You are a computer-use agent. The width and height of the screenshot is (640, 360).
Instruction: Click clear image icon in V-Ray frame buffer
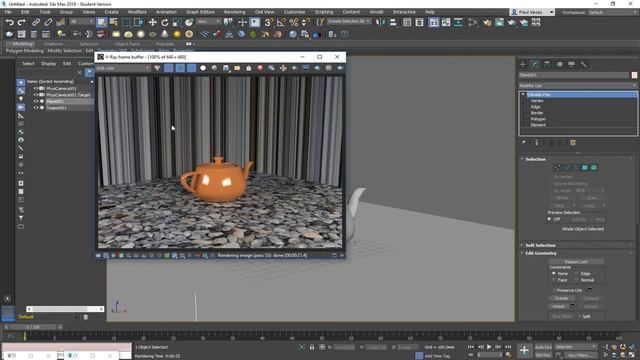point(249,68)
